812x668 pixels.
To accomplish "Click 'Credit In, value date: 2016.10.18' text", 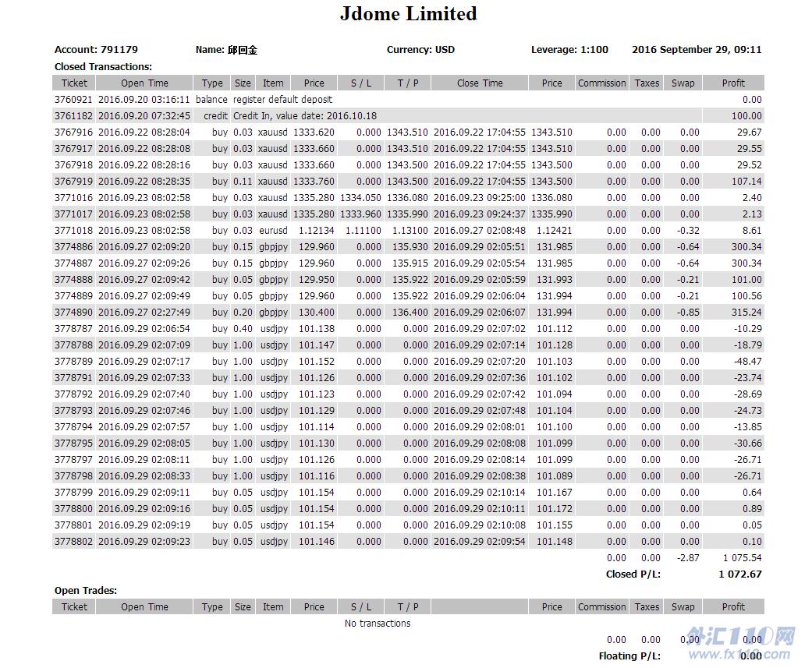I will coord(305,116).
